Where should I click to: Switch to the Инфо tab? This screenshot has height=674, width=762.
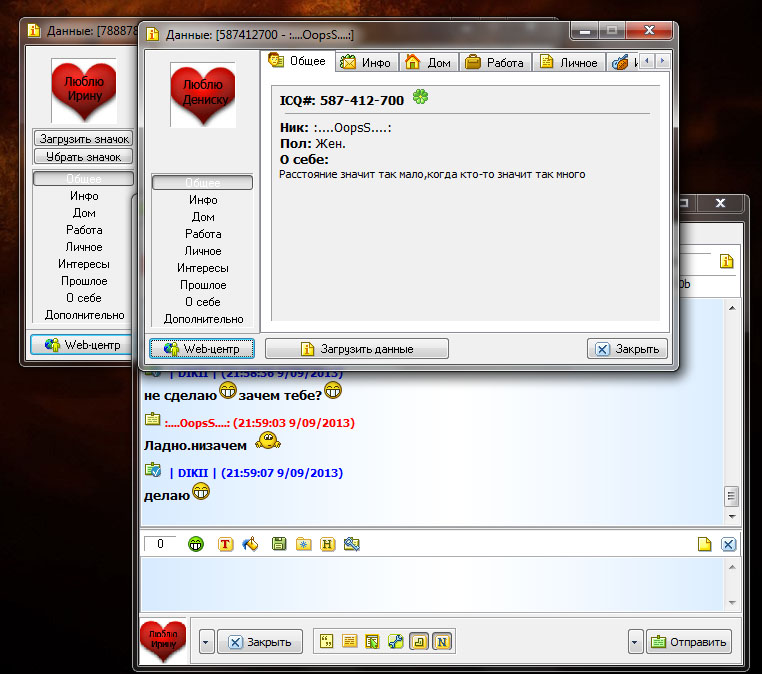point(367,63)
